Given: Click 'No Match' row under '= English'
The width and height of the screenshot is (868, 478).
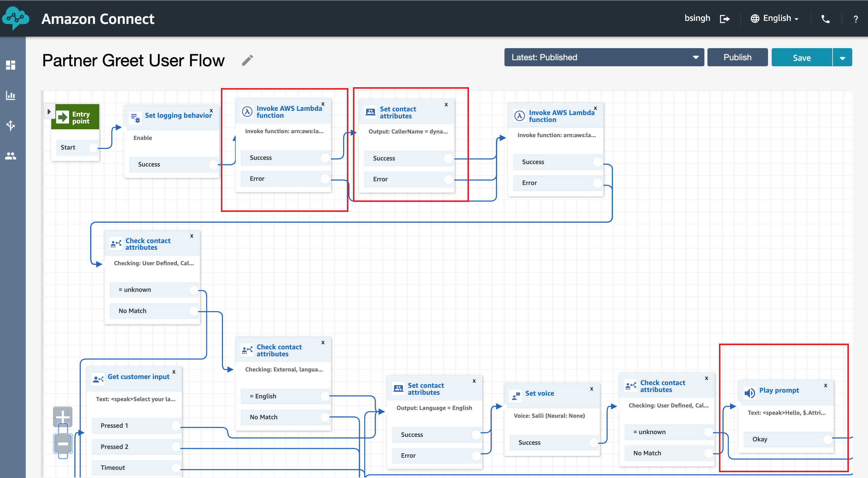Looking at the screenshot, I should pyautogui.click(x=285, y=417).
